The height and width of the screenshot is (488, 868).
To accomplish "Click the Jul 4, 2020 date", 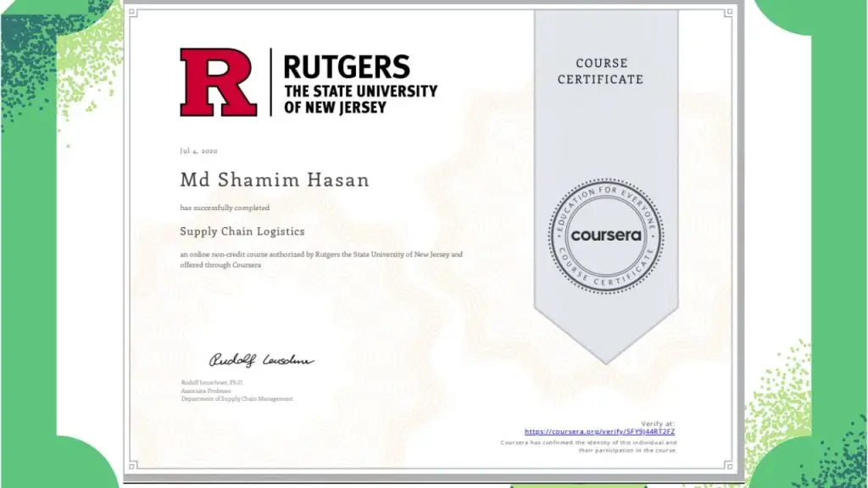I will click(198, 151).
